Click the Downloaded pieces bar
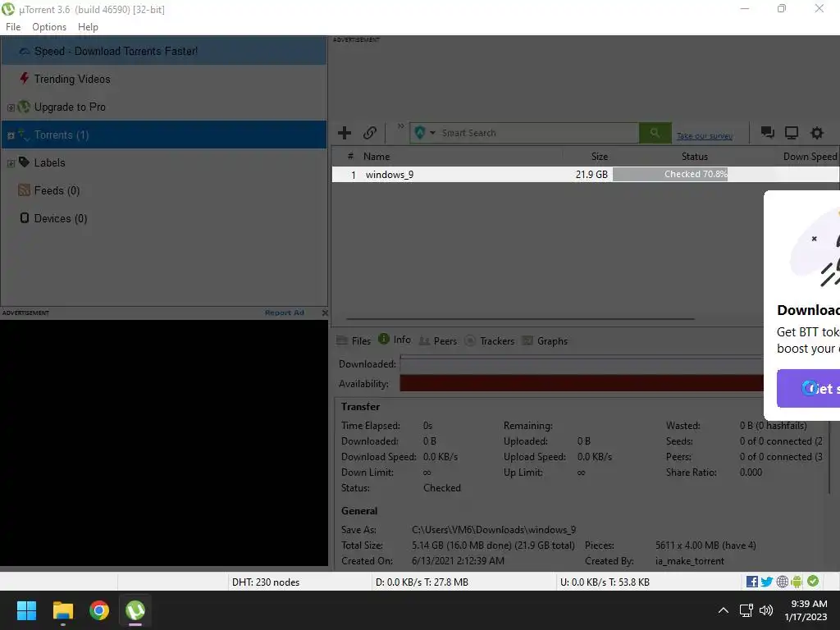The width and height of the screenshot is (840, 630). pyautogui.click(x=582, y=364)
